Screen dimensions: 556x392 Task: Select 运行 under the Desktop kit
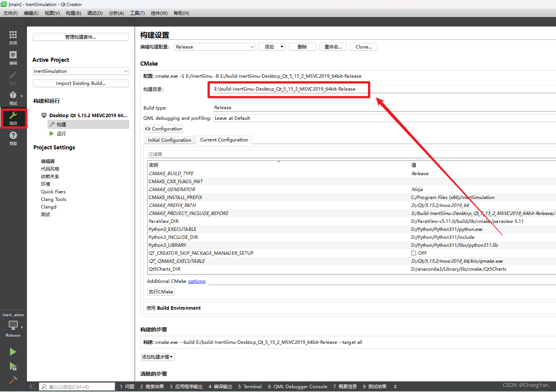(61, 133)
